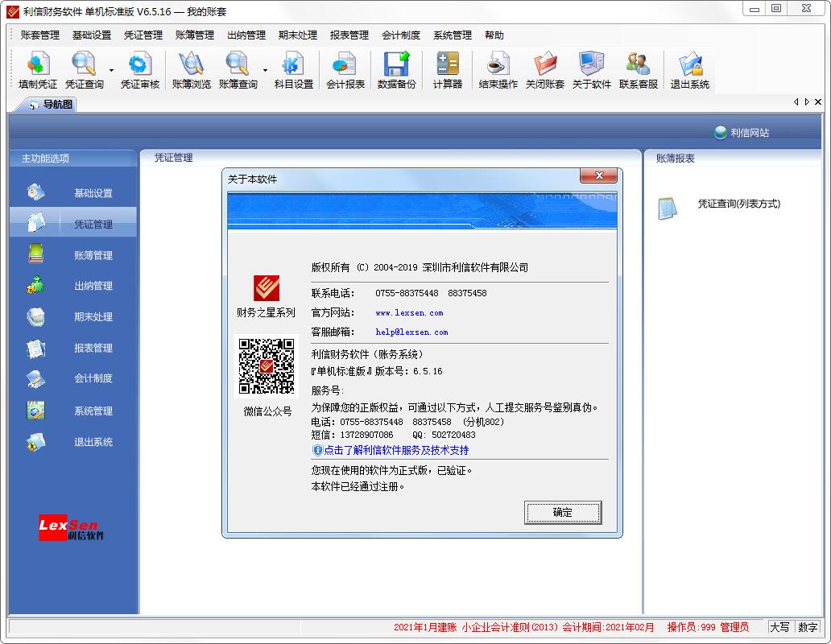Click the 账簿报表 panel header
The width and height of the screenshot is (831, 644).
pyautogui.click(x=675, y=158)
